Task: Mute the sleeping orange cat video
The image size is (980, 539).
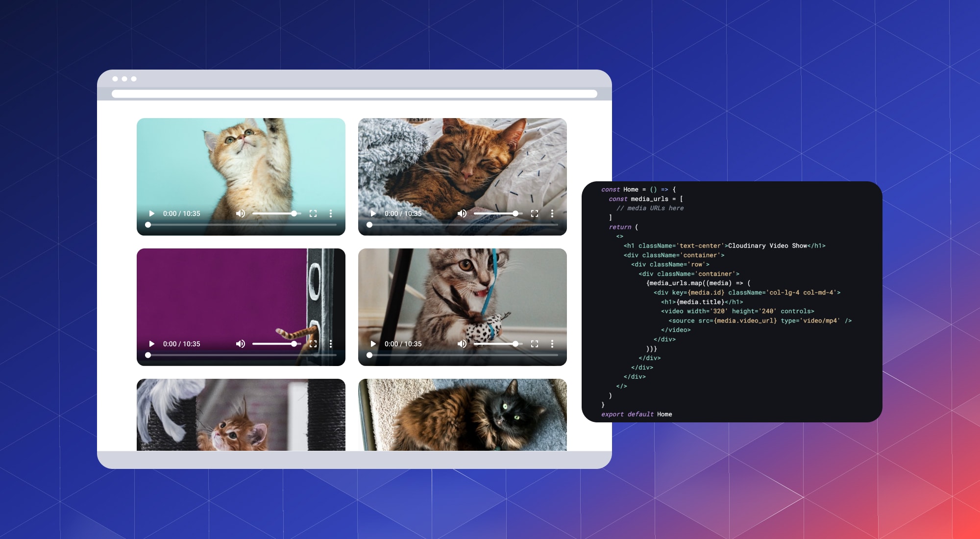Action: [462, 214]
